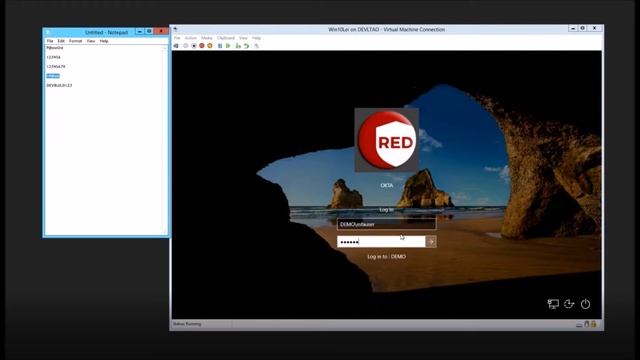Open the Media menu in Virtual Machine Connection

point(207,38)
